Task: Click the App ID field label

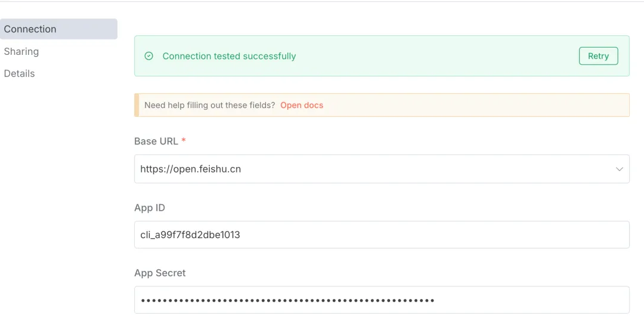Action: (150, 208)
